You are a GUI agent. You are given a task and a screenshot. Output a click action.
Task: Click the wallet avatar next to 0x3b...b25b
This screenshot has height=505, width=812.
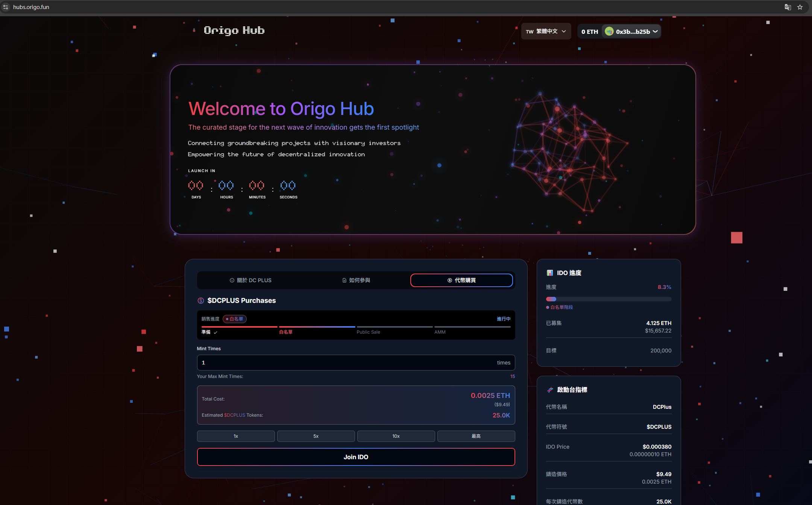[x=609, y=31]
